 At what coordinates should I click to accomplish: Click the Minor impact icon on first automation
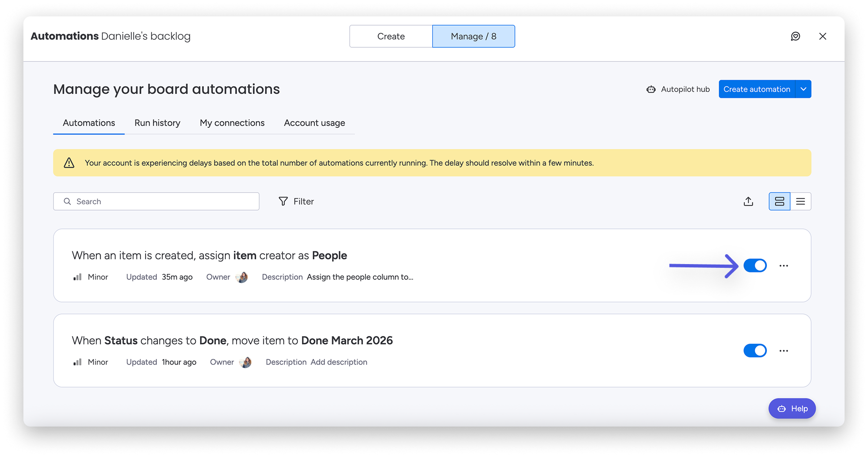point(77,277)
